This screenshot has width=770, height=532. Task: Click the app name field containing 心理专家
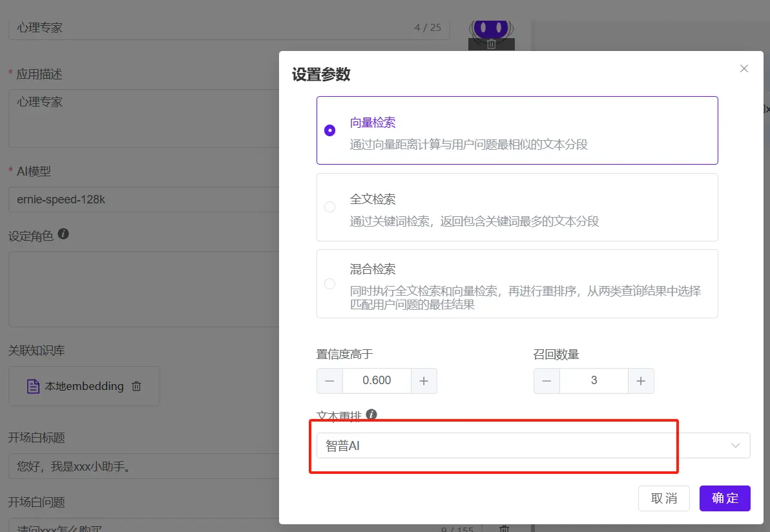[x=229, y=28]
